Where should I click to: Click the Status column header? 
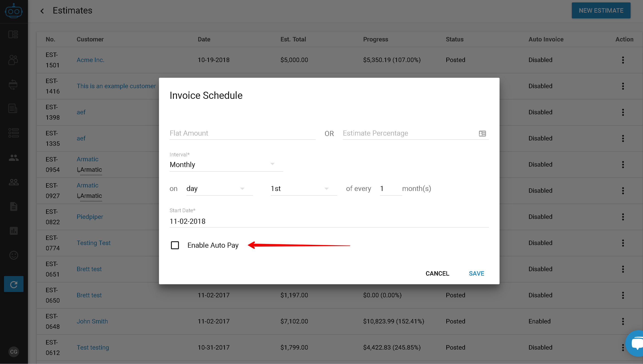455,39
